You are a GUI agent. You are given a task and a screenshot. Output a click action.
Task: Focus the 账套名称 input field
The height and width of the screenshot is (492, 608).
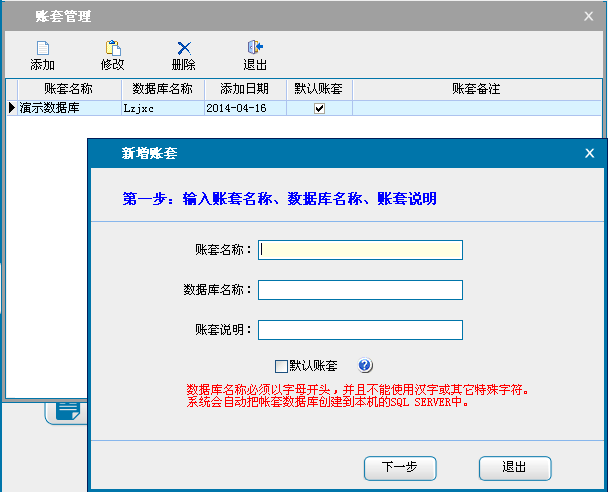[x=360, y=250]
